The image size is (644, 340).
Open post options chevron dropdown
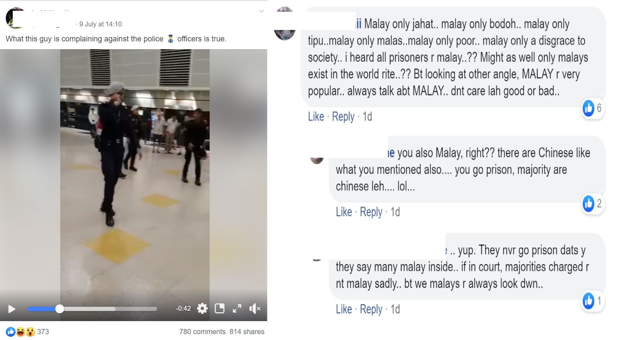tap(261, 11)
